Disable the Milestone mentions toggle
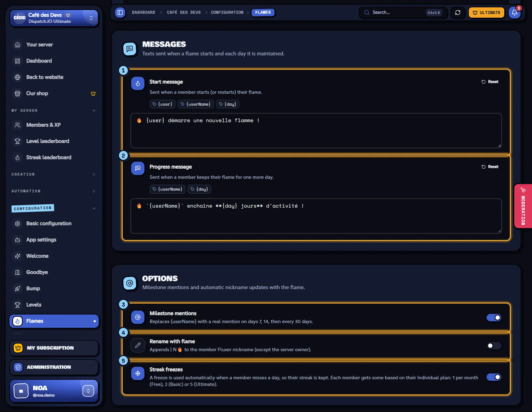Screen dimensions: 532x412 [494, 318]
